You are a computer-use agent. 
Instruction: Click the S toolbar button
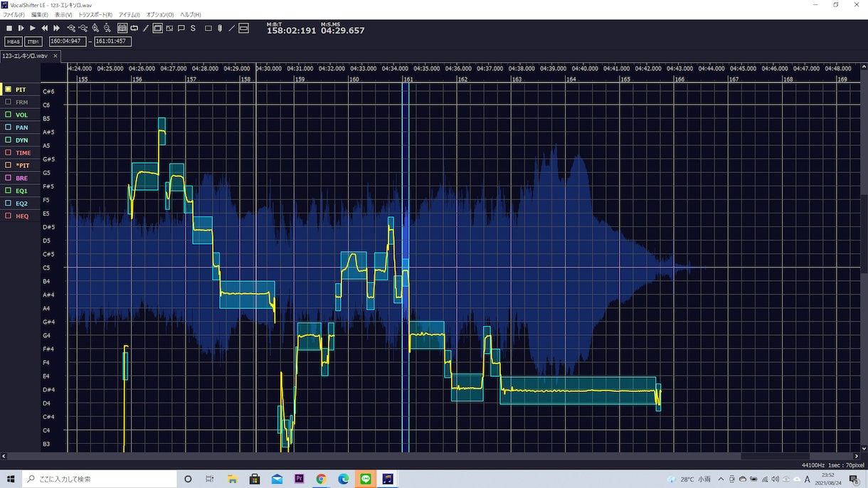click(x=193, y=28)
